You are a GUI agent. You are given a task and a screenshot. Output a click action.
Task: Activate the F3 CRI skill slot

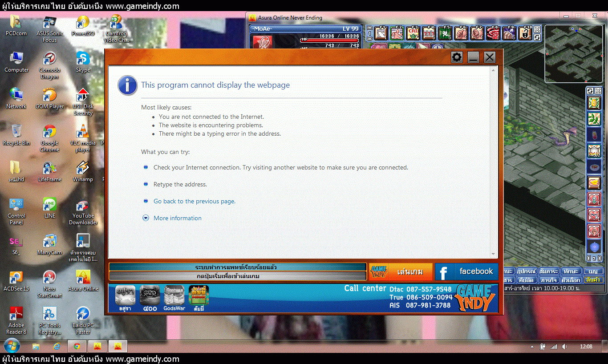[x=413, y=33]
